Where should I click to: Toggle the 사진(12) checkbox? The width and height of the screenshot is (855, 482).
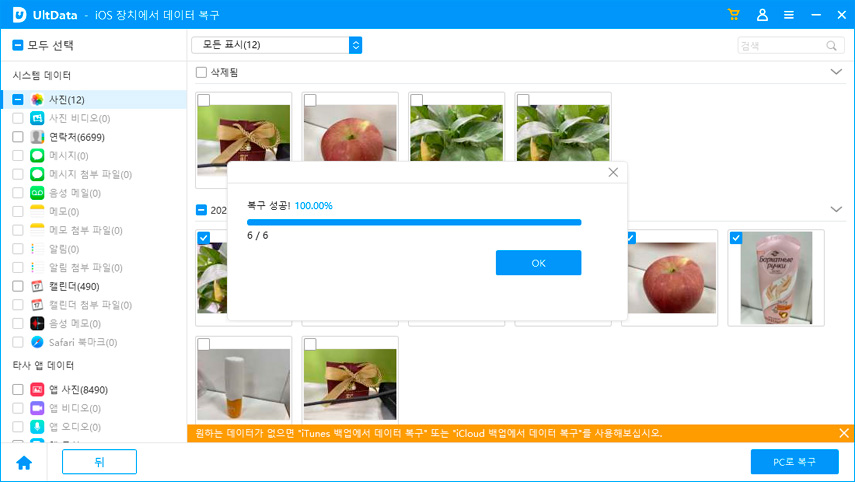pos(17,99)
